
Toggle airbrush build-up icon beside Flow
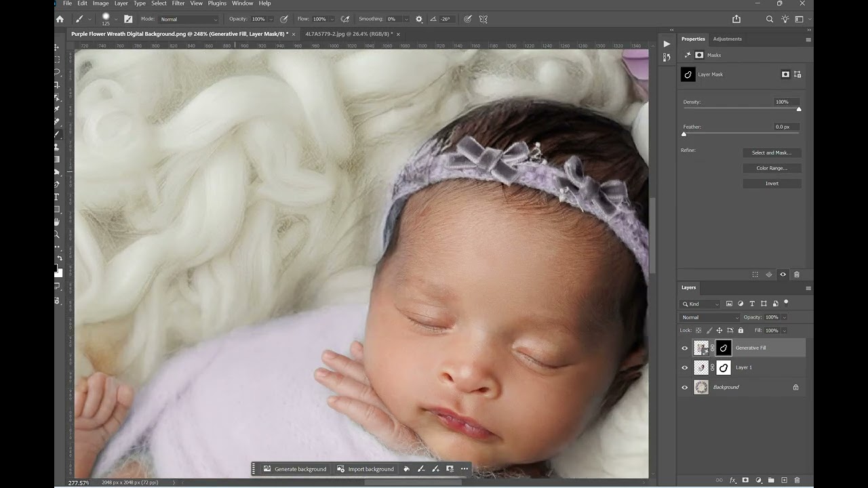345,19
